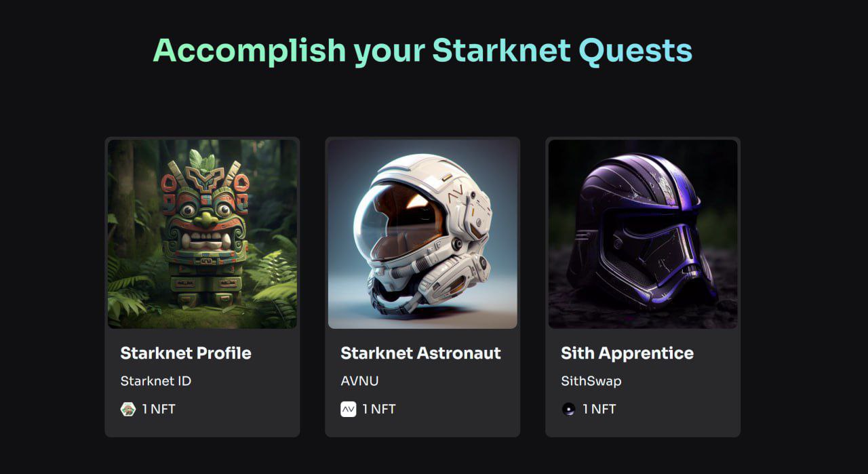Click the 1 NFT reward under SithSwap
The width and height of the screenshot is (868, 474).
pos(599,409)
